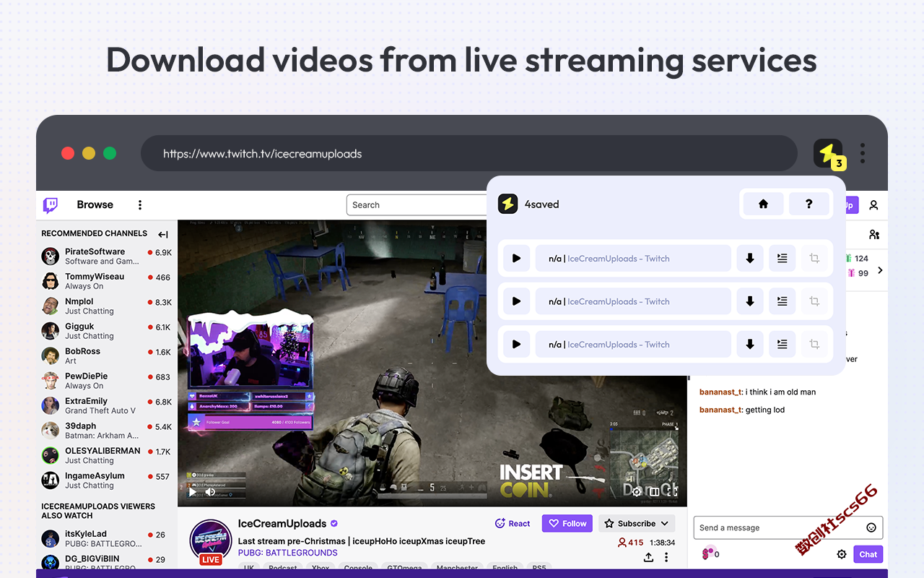This screenshot has height=578, width=924.
Task: Play the bottom IceCreamUploads entry in popup
Action: [516, 345]
